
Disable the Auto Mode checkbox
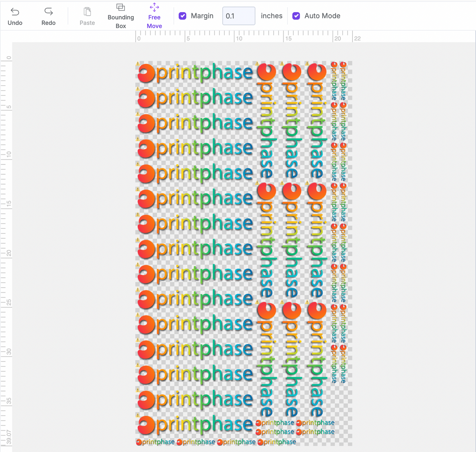(x=296, y=16)
